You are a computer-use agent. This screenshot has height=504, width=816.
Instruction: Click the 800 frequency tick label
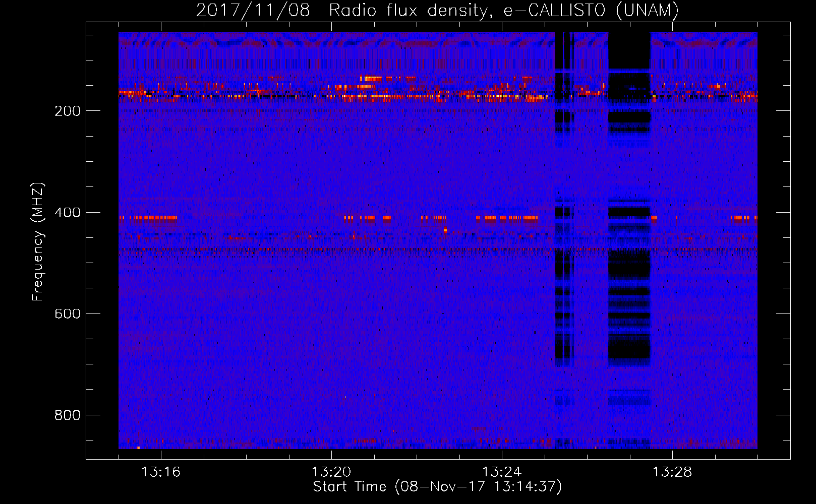point(68,415)
